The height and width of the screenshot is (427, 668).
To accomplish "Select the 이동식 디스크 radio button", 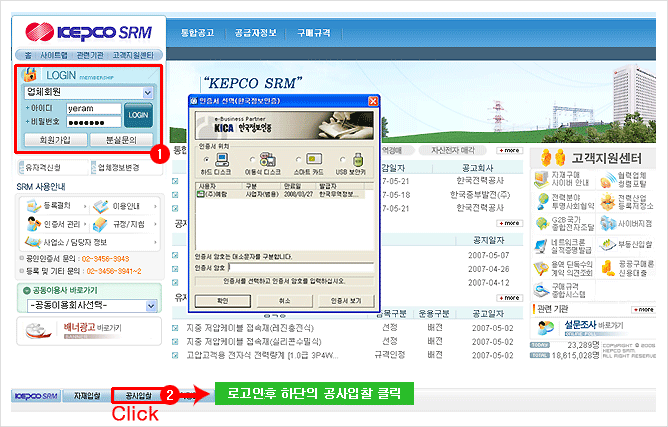I will [x=253, y=159].
